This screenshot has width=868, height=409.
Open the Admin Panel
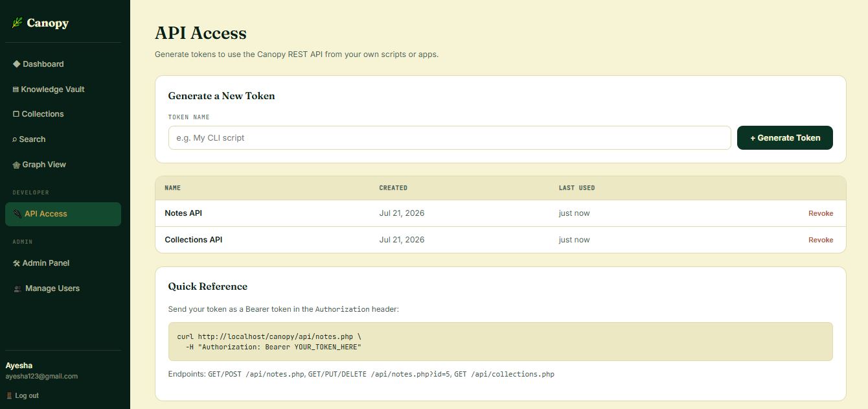[x=63, y=263]
